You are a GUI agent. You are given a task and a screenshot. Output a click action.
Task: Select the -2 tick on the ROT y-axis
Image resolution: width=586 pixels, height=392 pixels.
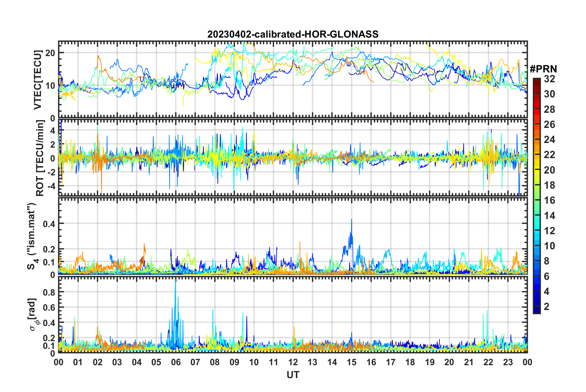[52, 172]
